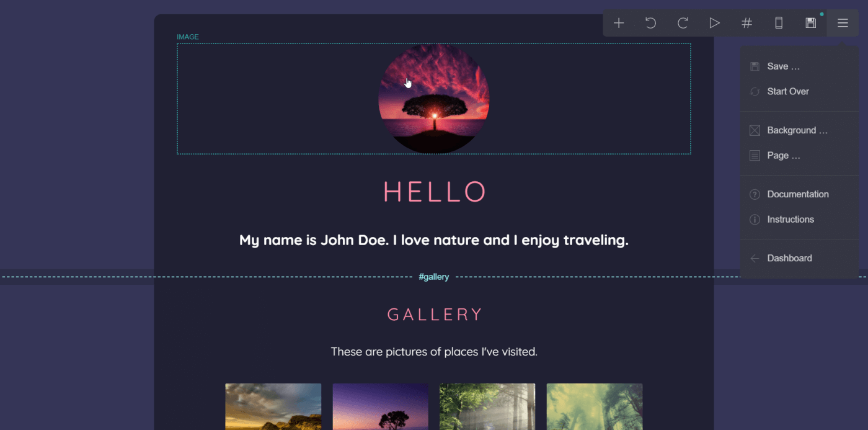
Task: Open Instructions from the menu
Action: click(790, 220)
